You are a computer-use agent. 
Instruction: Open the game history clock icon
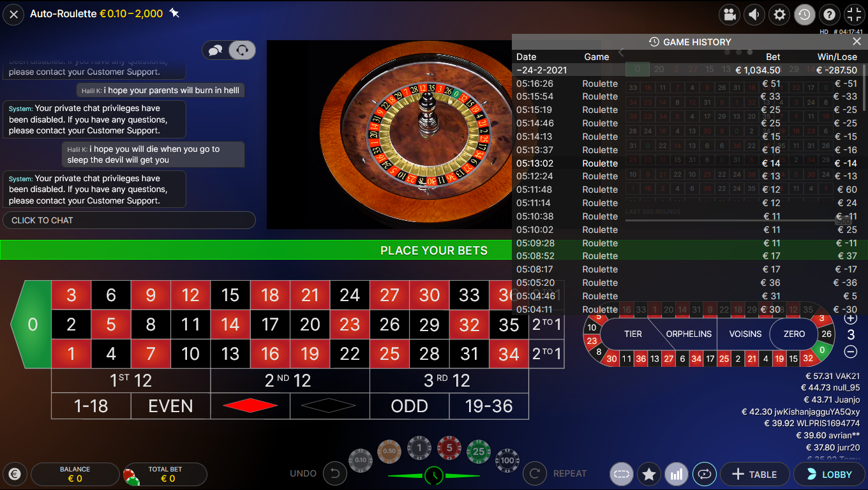click(x=804, y=14)
